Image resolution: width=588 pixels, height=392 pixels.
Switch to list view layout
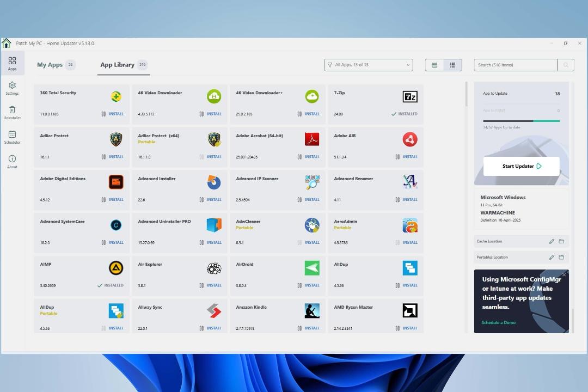pyautogui.click(x=434, y=65)
